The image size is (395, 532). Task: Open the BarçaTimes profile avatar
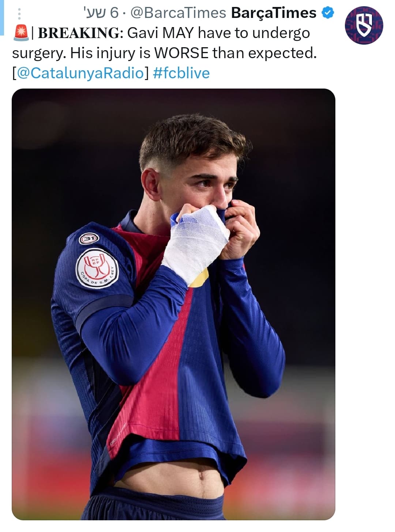coord(364,26)
